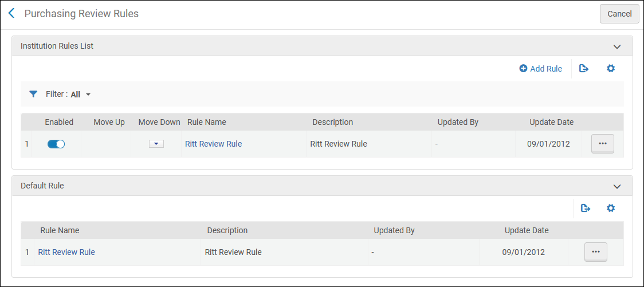The height and width of the screenshot is (287, 644).
Task: Export the Institution Rules List
Action: [584, 69]
